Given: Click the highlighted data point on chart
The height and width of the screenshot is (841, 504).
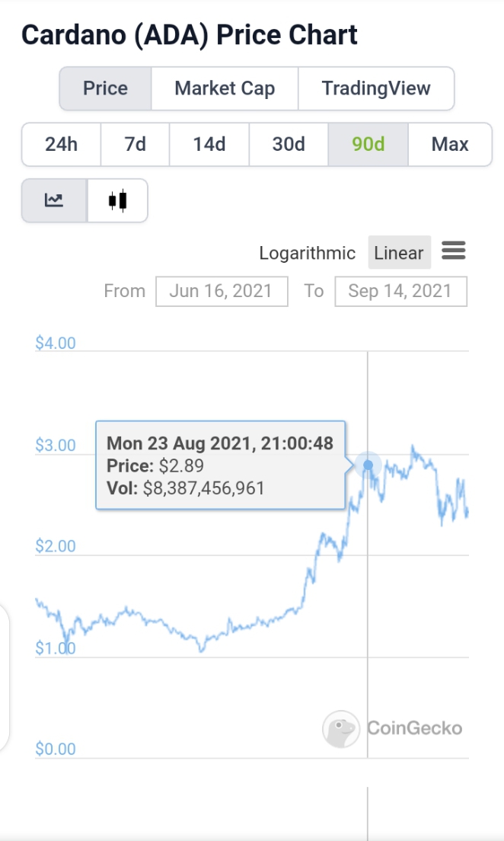Looking at the screenshot, I should [x=368, y=465].
